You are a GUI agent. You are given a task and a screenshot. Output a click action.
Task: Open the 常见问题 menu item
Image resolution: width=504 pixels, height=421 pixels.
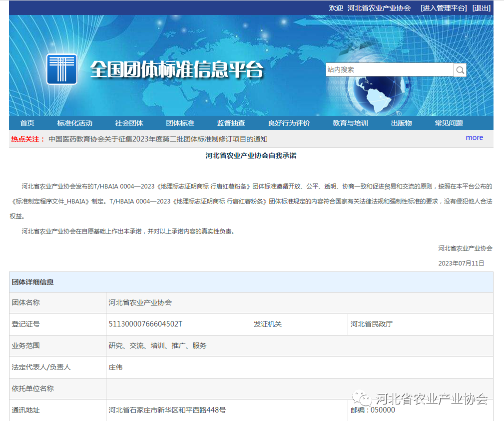point(449,123)
